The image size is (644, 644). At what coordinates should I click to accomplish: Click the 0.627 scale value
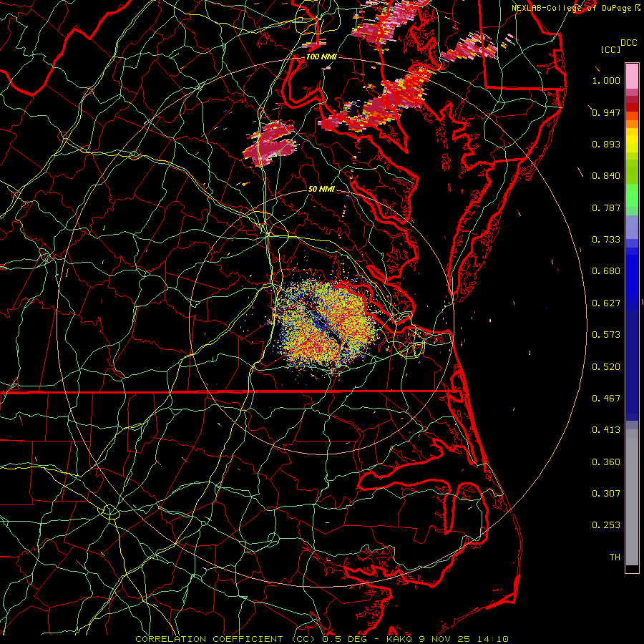[606, 303]
